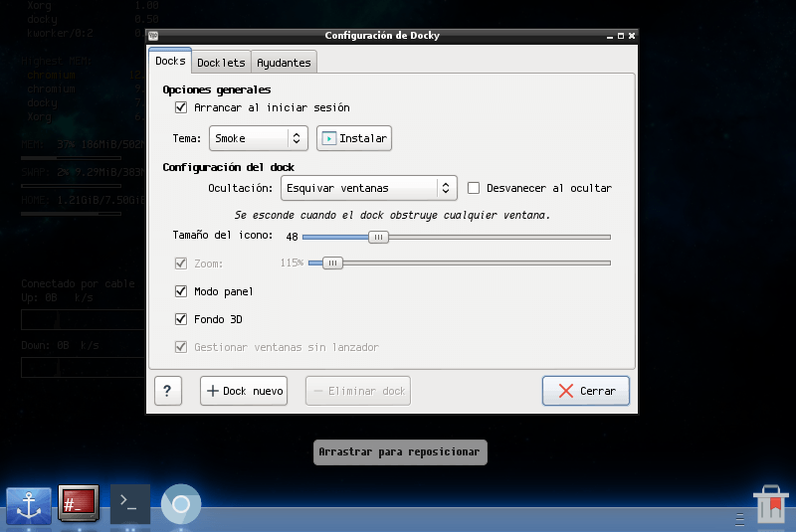The image size is (796, 532).
Task: Launch the red root terminal dock icon
Action: click(x=79, y=502)
